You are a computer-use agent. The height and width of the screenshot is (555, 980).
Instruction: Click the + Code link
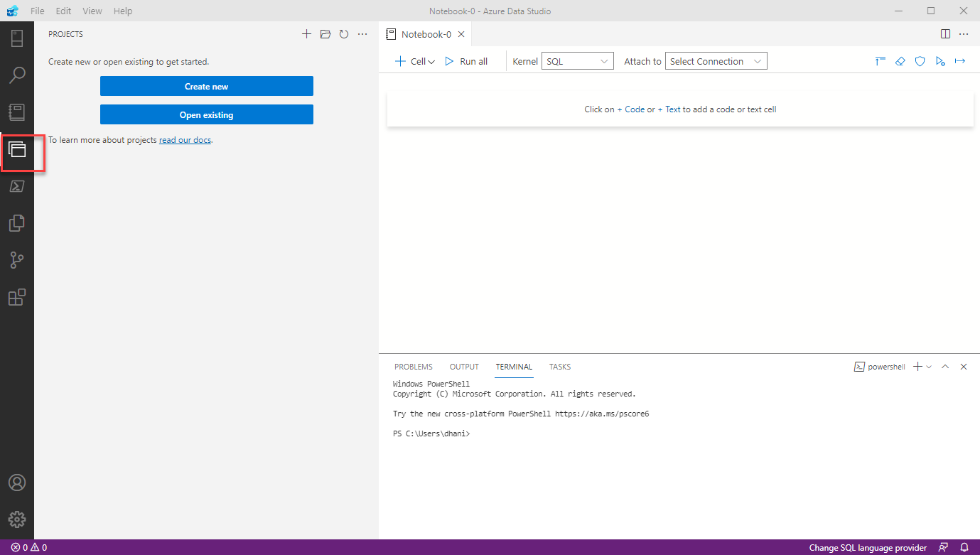631,109
